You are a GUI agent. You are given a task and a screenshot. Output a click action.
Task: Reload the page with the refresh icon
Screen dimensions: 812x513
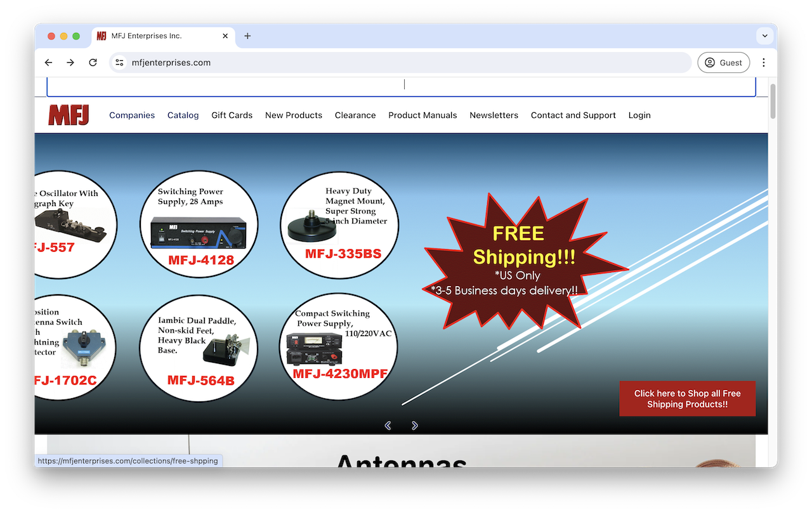(93, 63)
